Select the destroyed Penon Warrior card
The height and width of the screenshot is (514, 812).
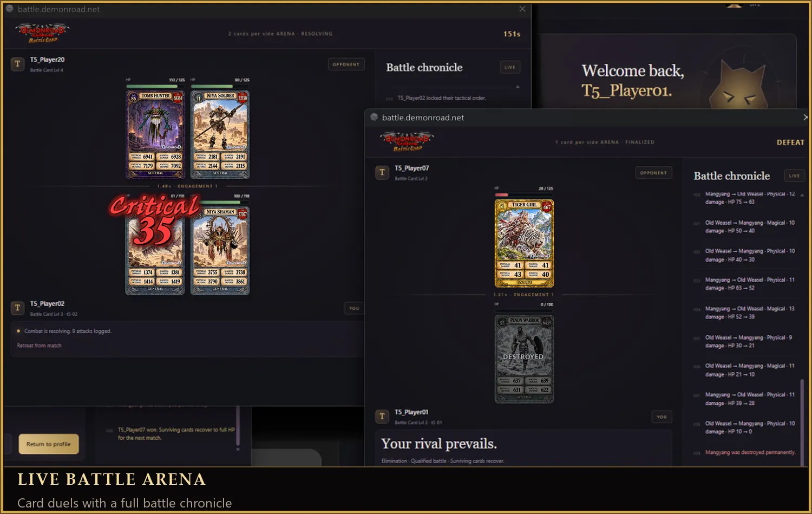(x=524, y=359)
